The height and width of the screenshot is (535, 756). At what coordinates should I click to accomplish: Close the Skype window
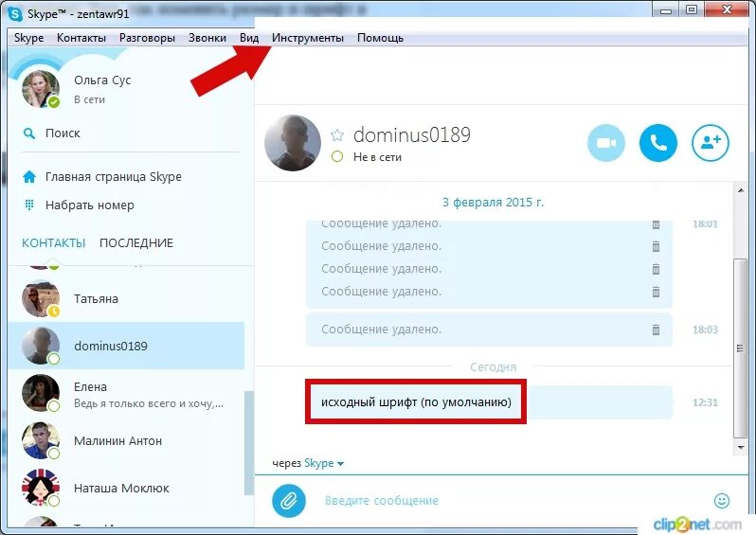(728, 9)
